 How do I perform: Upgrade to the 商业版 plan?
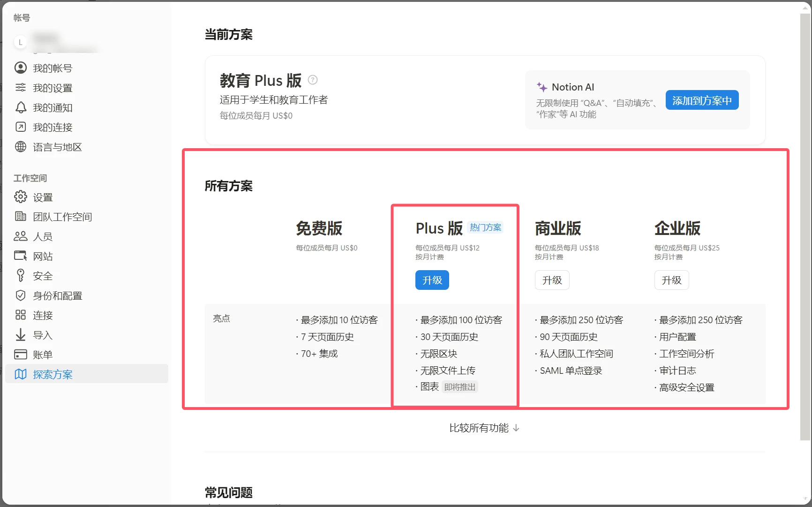pos(552,280)
